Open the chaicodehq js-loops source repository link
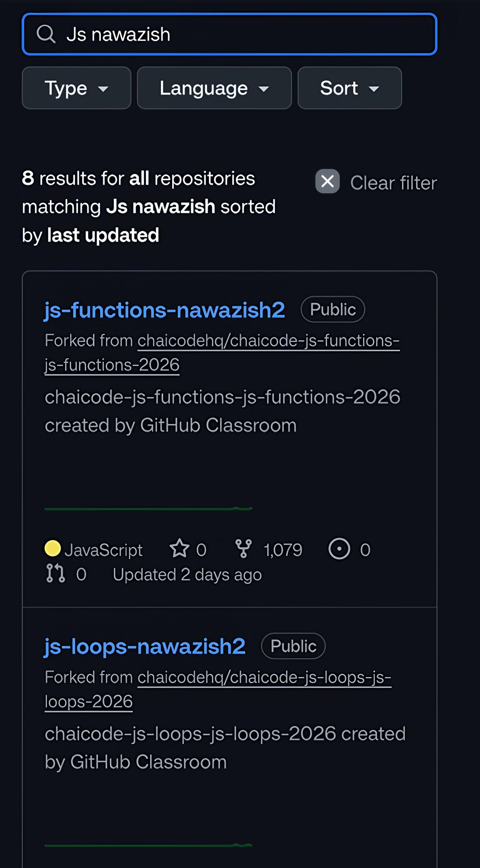Viewport: 480px width, 868px height. click(264, 678)
